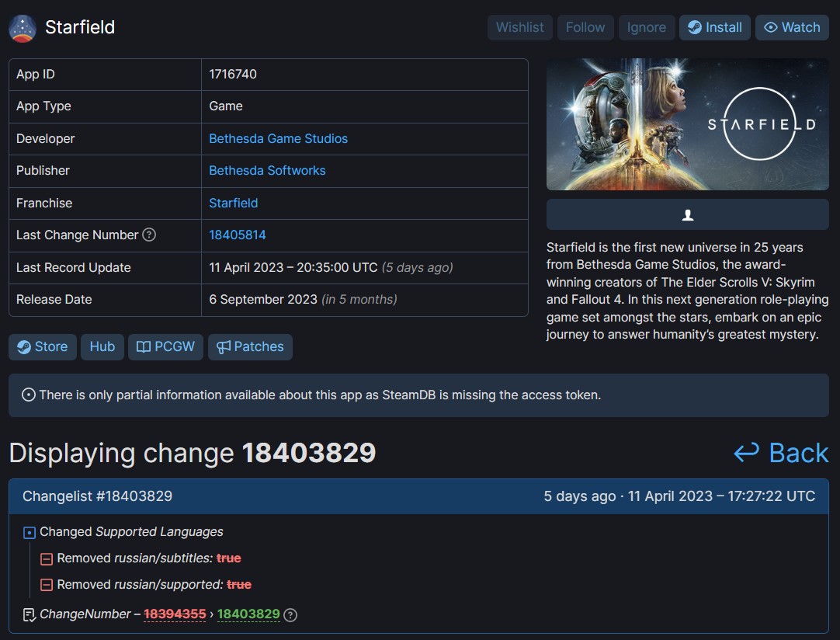
Task: Go back using the Back arrow link
Action: tap(781, 453)
